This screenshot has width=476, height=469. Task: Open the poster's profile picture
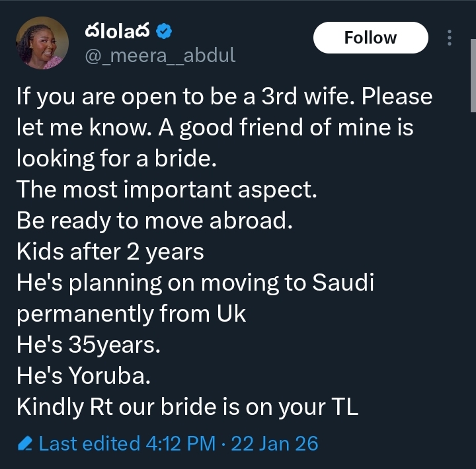[42, 43]
